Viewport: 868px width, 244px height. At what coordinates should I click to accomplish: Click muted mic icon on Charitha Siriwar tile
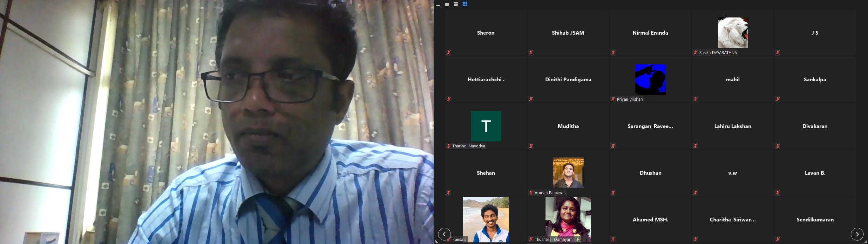tap(695, 239)
